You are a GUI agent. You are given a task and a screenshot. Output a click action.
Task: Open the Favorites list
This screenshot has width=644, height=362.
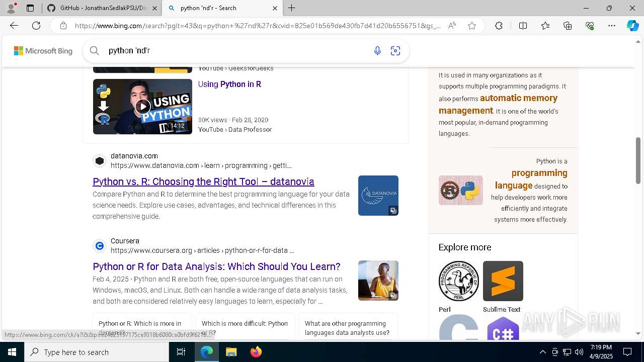pyautogui.click(x=545, y=26)
